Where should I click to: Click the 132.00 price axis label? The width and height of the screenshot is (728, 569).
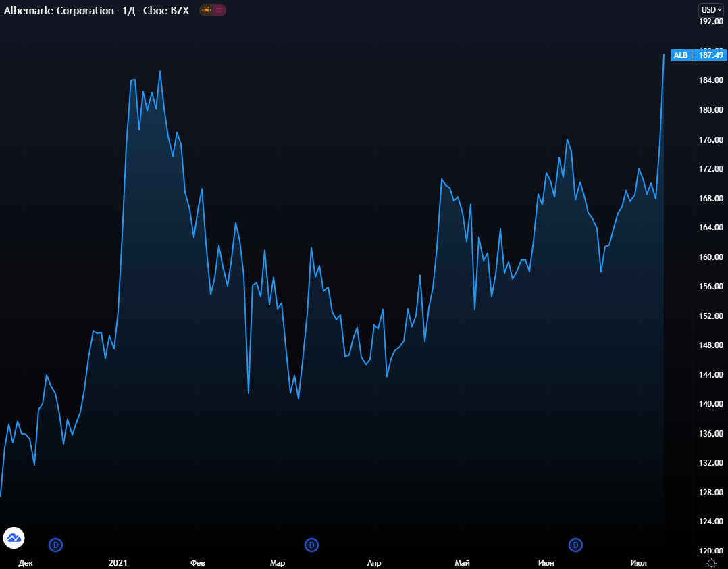pyautogui.click(x=711, y=463)
